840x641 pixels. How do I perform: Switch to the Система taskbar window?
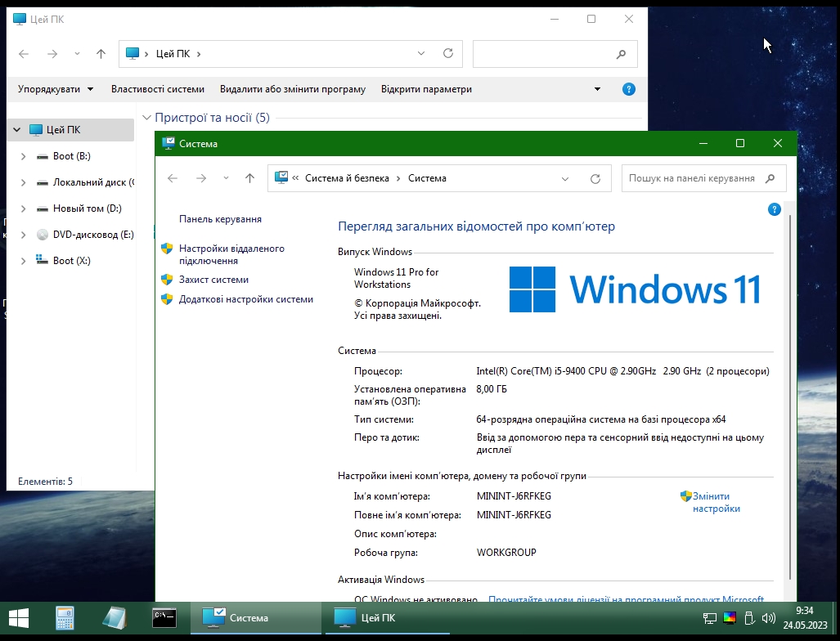click(x=256, y=618)
